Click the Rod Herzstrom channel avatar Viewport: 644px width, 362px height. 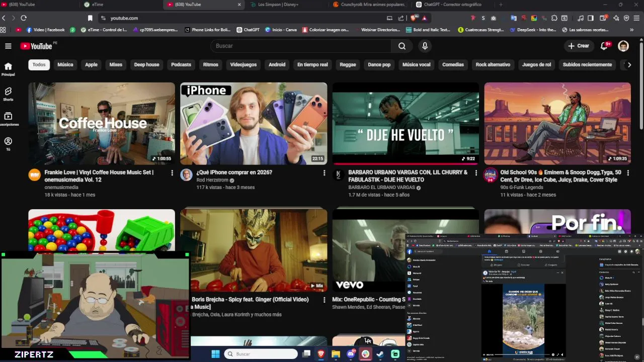pos(186,175)
